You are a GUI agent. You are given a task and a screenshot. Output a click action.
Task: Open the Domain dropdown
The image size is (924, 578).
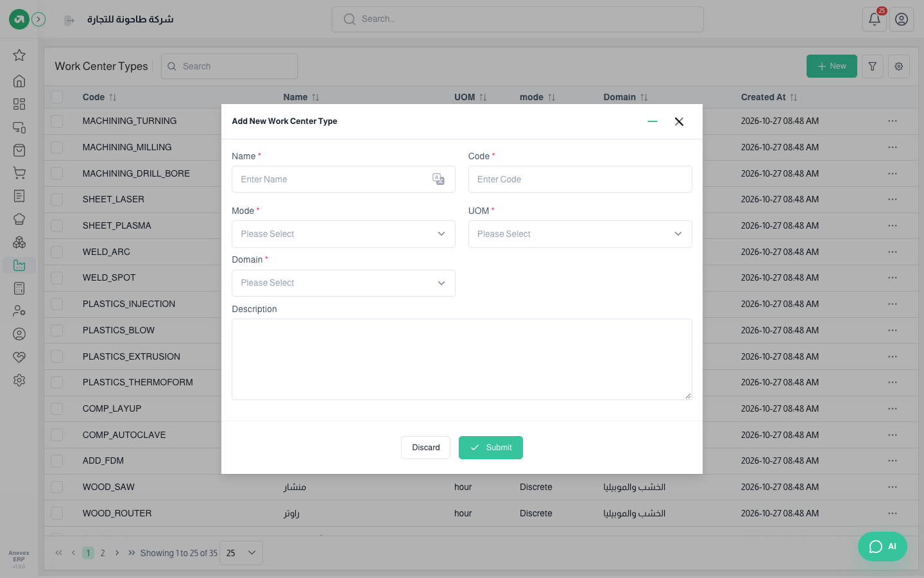[343, 283]
